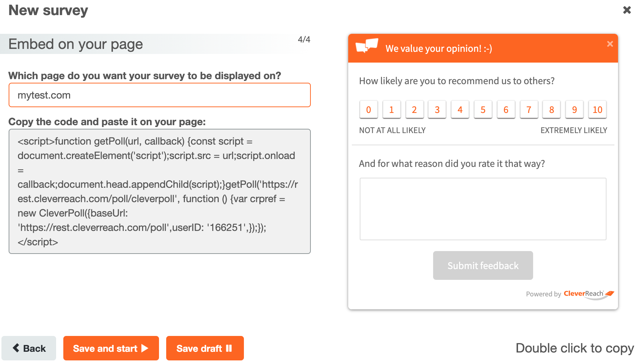Select rating 3 on the scale
The height and width of the screenshot is (364, 636).
click(x=437, y=110)
